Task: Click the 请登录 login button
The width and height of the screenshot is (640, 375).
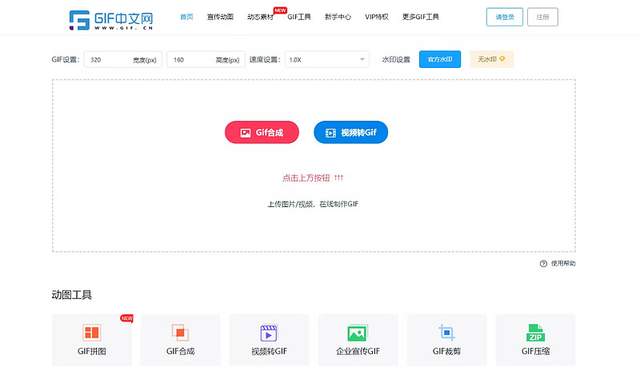Action: click(x=504, y=17)
